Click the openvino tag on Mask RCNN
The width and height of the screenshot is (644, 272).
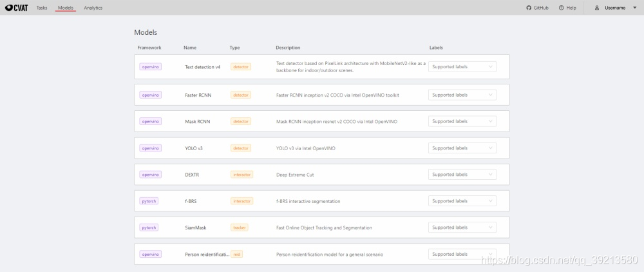tap(150, 121)
